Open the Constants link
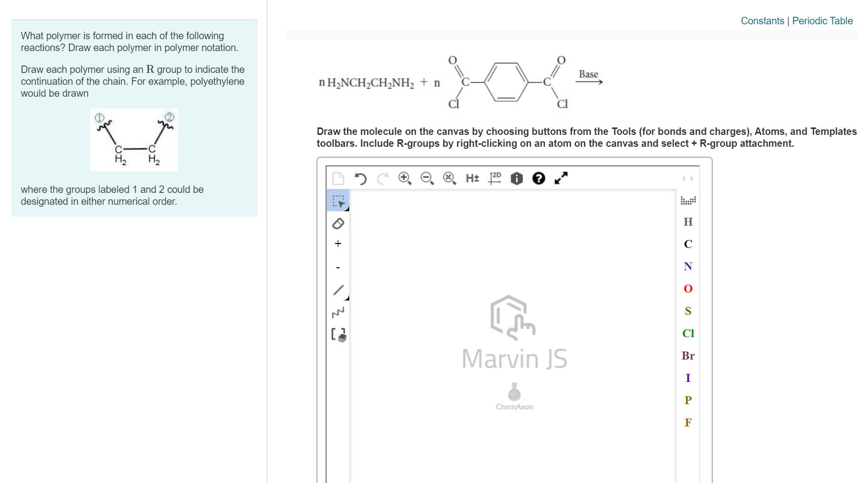 (763, 21)
